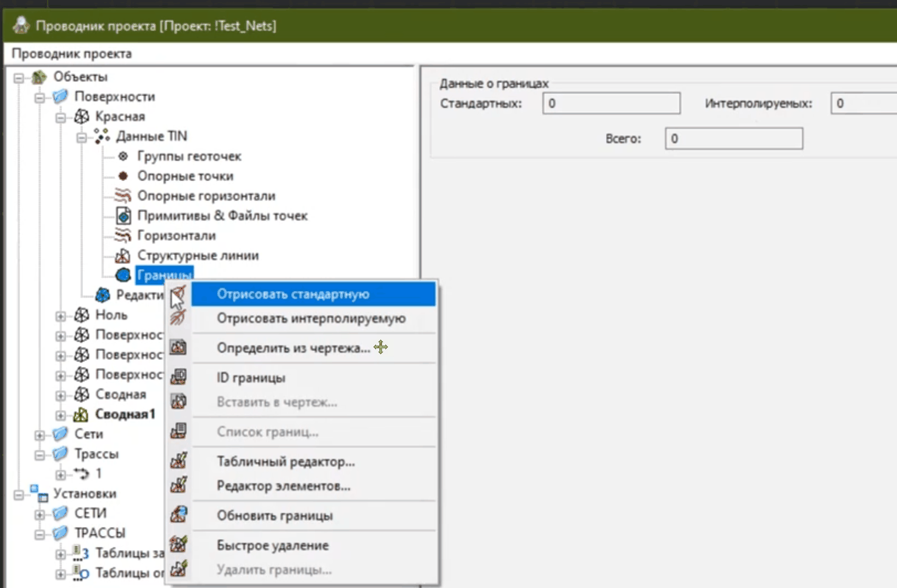The height and width of the screenshot is (588, 897).
Task: Click the Опорные точки dot icon
Action: tap(123, 176)
